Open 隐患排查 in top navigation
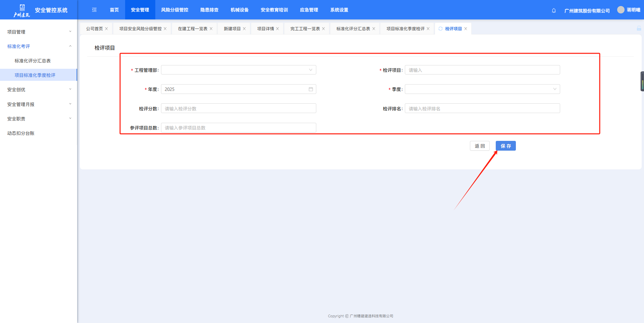The height and width of the screenshot is (323, 644). click(209, 10)
